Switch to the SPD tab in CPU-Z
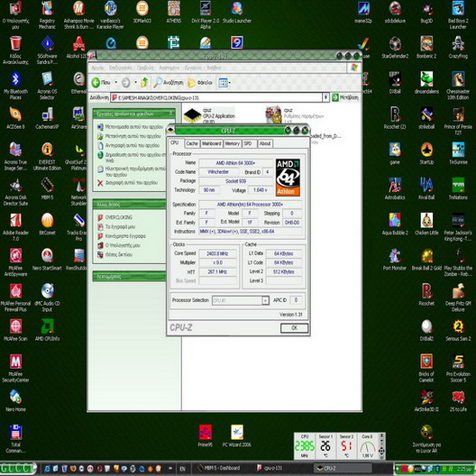The image size is (476, 476). 249,143
